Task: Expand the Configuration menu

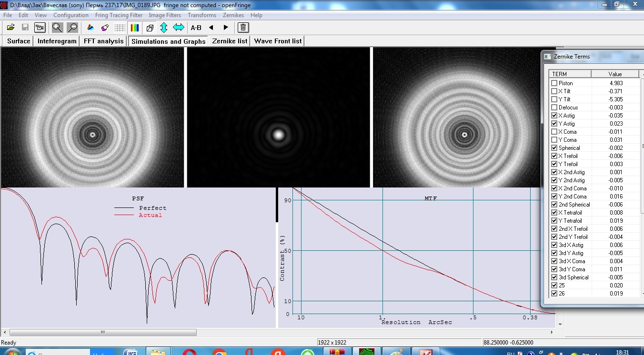Action: click(71, 15)
